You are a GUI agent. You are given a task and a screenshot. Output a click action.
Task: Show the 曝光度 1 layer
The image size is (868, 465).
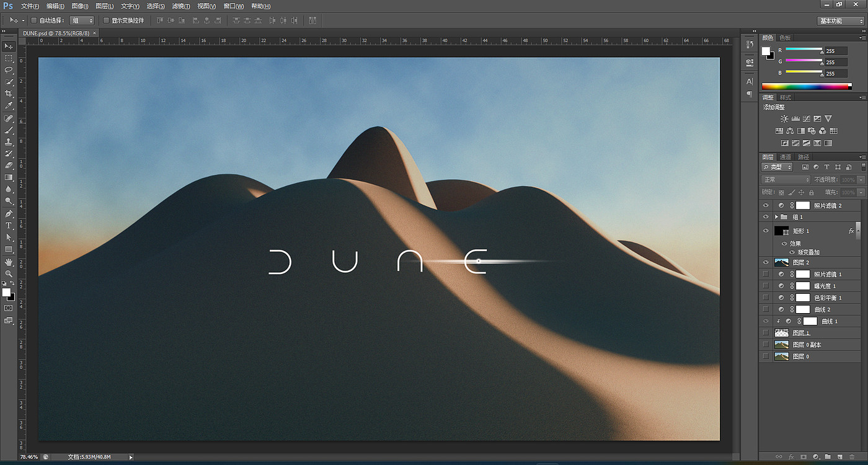[766, 286]
